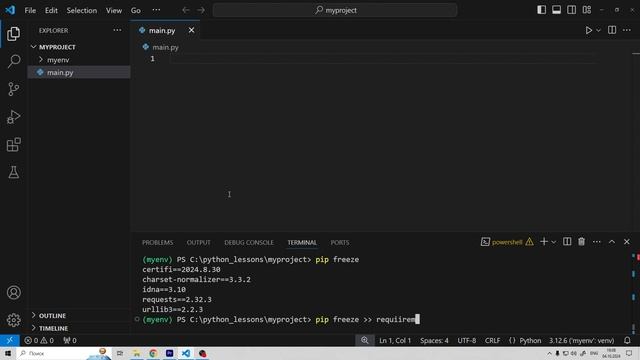Image resolution: width=640 pixels, height=360 pixels.
Task: Open the Testing flask view
Action: [13, 172]
